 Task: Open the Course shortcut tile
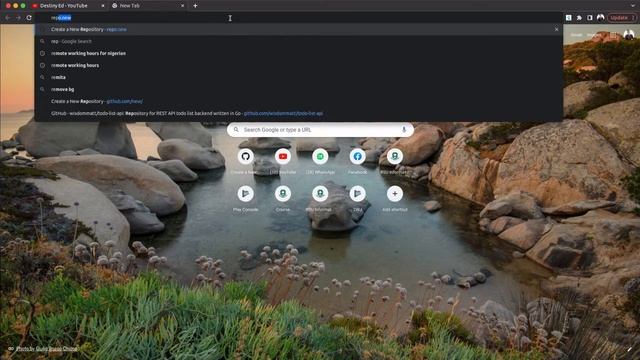[x=282, y=194]
